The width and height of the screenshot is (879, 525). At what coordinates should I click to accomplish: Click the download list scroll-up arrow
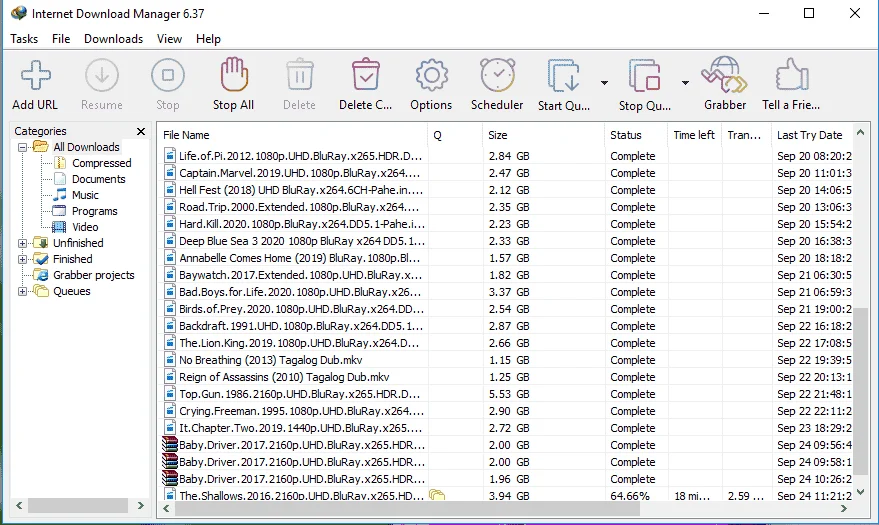click(861, 133)
